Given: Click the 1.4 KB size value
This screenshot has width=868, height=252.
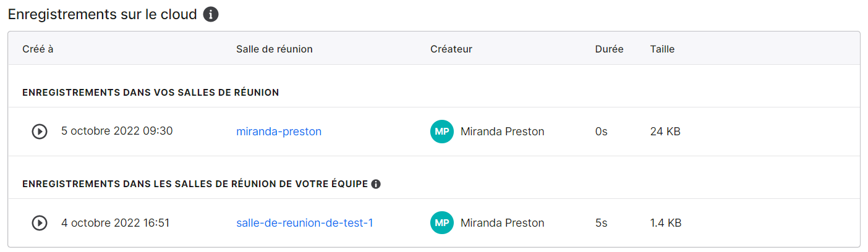Looking at the screenshot, I should pyautogui.click(x=666, y=223).
